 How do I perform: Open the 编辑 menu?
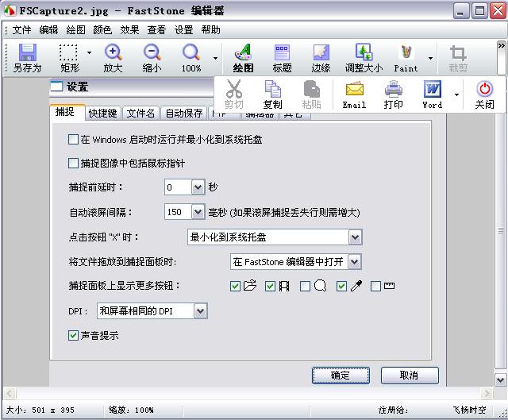(48, 30)
